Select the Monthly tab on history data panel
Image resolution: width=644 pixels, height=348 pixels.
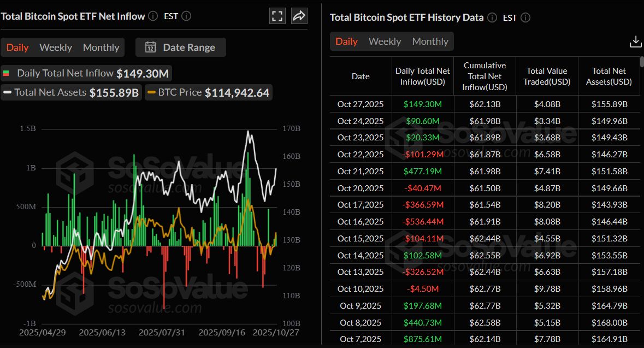430,41
